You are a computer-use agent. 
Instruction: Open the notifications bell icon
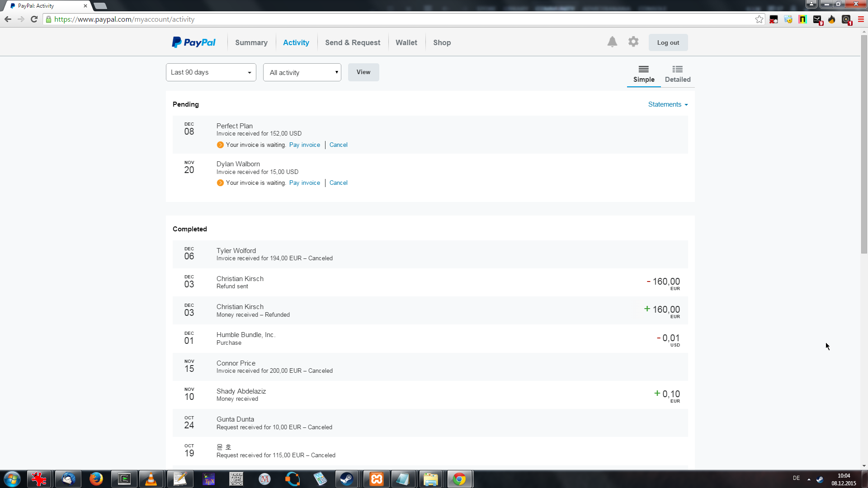point(612,42)
